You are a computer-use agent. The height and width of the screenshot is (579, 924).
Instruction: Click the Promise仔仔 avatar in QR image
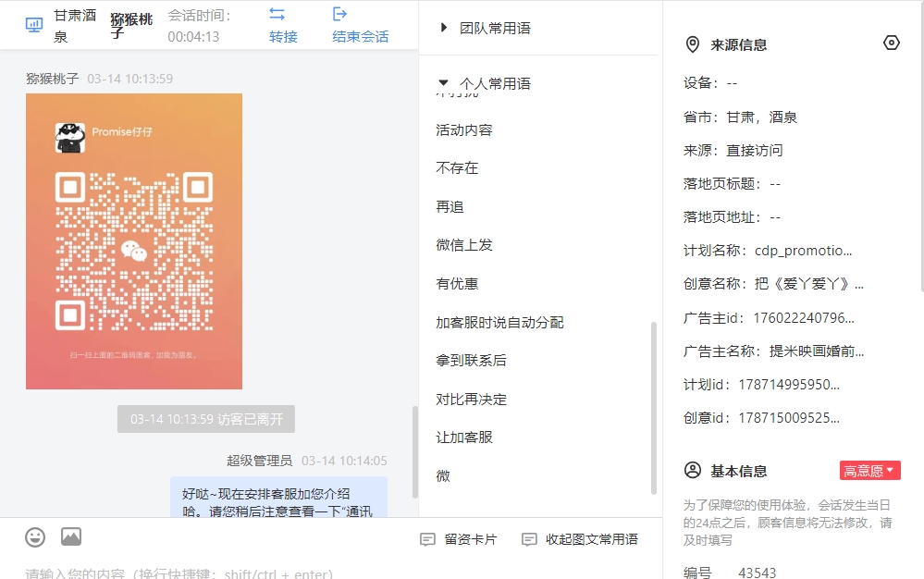70,138
